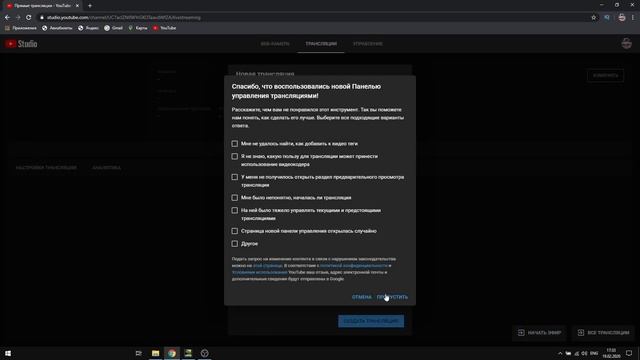Image resolution: width=640 pixels, height=360 pixels.
Task: Click the round taskbar app icon
Action: point(204,353)
